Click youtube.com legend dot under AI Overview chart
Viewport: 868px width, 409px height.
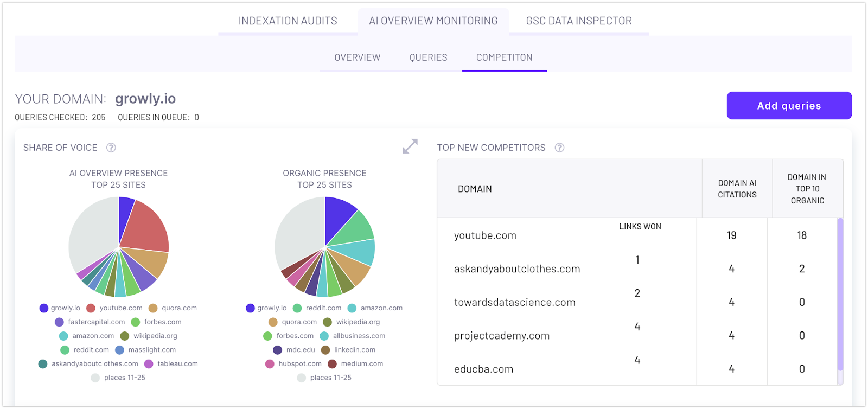click(x=91, y=308)
